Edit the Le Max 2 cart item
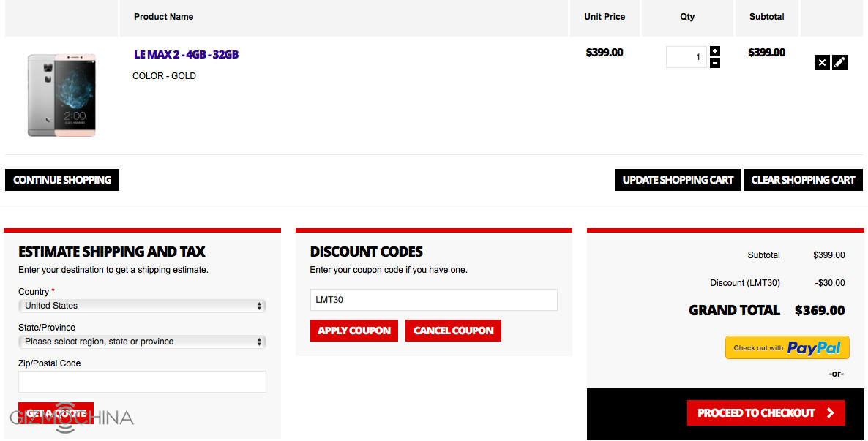Screen dimensions: 868x441 (840, 63)
